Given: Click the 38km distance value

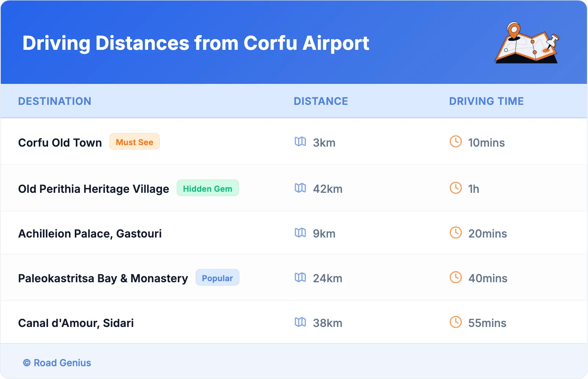Looking at the screenshot, I should click(328, 323).
